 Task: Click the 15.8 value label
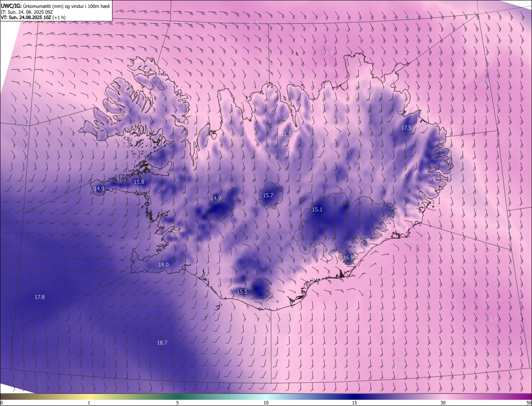pyautogui.click(x=139, y=182)
